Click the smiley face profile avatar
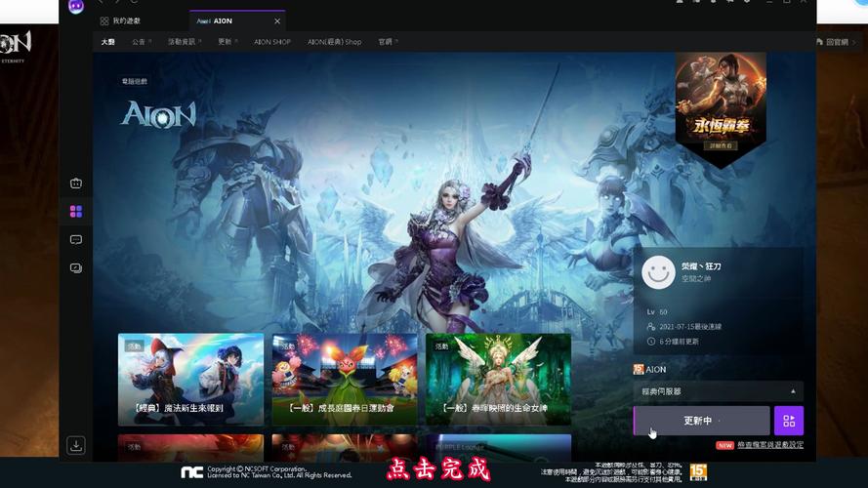Viewport: 868px width, 488px height. [x=659, y=271]
